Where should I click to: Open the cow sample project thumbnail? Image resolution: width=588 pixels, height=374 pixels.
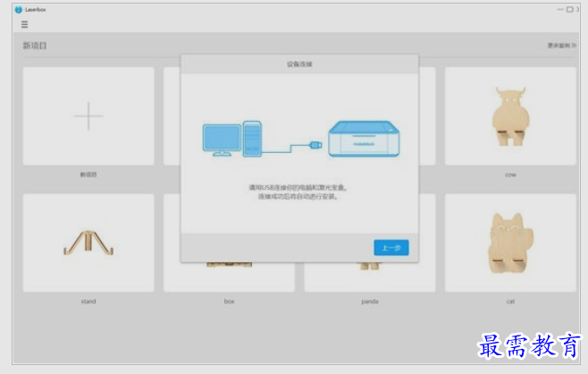click(510, 116)
